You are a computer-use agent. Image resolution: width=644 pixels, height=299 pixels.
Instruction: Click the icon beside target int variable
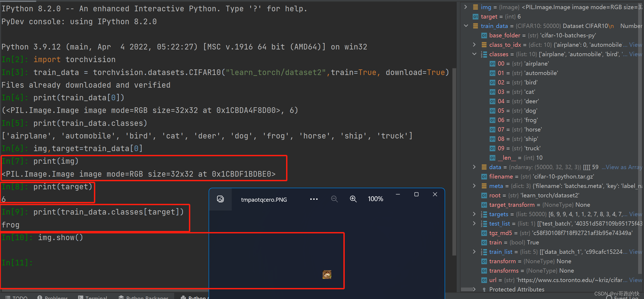476,17
